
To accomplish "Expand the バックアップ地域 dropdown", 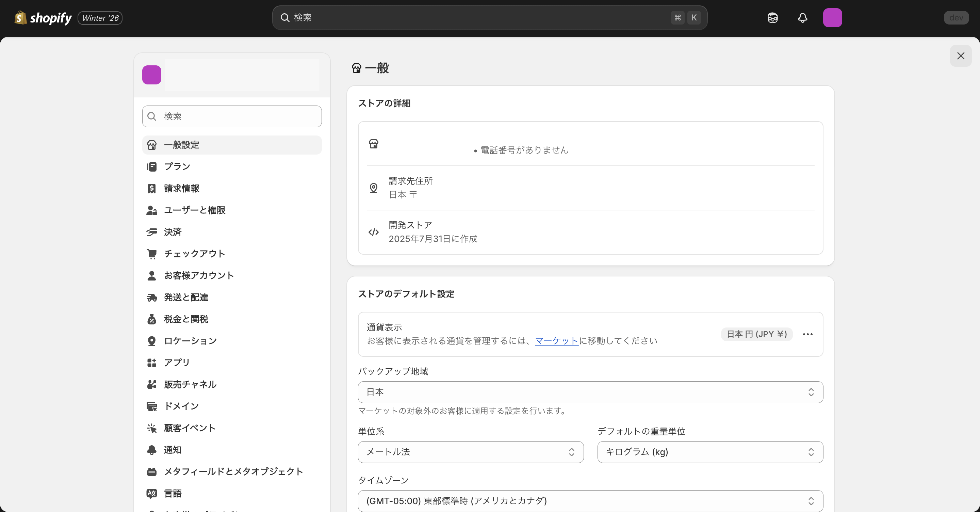I will click(590, 392).
